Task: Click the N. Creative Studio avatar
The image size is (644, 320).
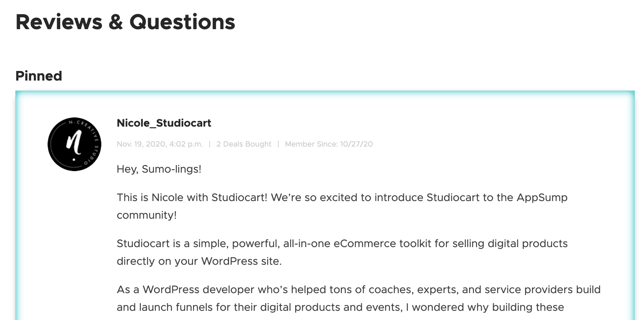Action: 74,144
